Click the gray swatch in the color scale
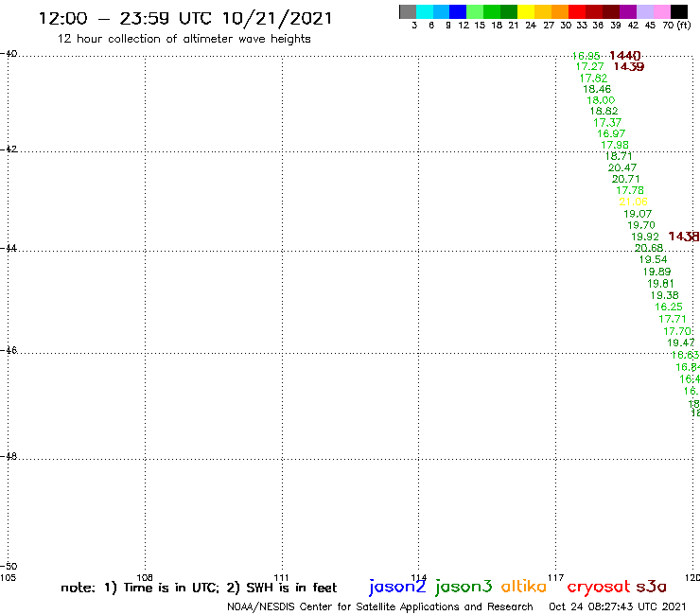The width and height of the screenshot is (700, 615). [408, 11]
